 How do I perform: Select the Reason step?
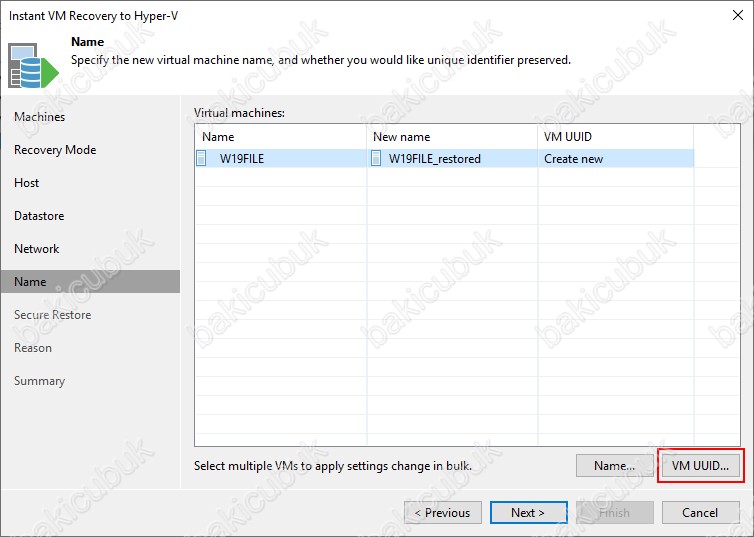(33, 348)
